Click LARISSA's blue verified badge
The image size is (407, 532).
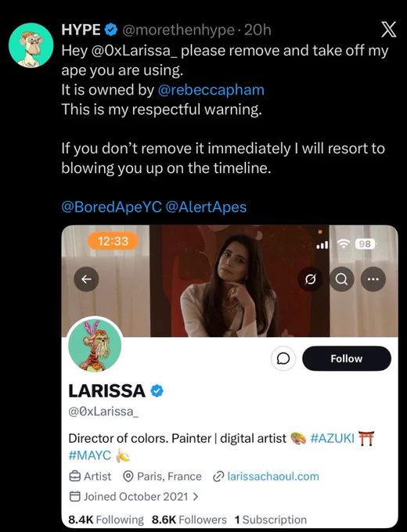click(157, 391)
